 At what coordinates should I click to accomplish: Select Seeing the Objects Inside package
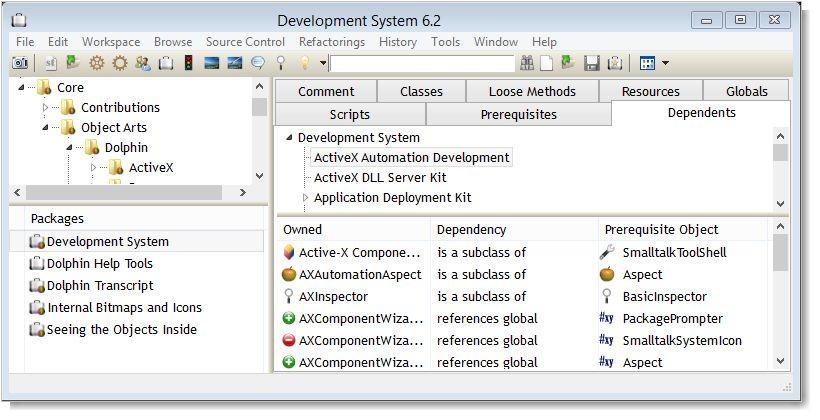[121, 329]
